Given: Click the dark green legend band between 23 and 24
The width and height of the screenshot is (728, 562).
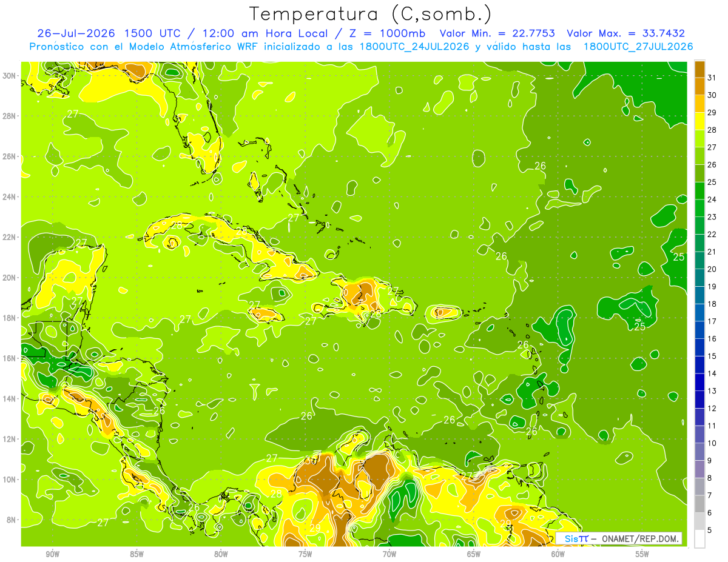Looking at the screenshot, I should (x=699, y=209).
